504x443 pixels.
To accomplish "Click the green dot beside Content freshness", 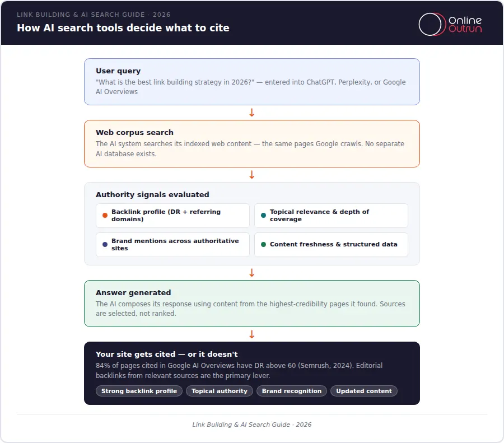I will click(263, 245).
